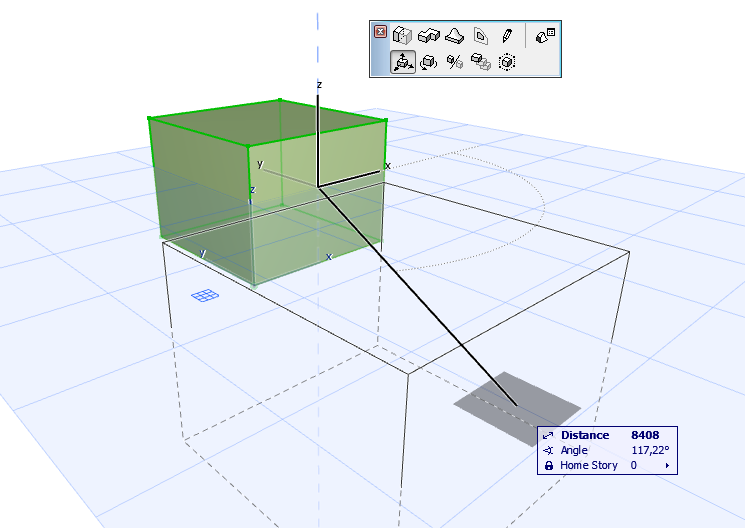Toggle the lock icon beside Home Story
Screen dimensions: 745x528
[x=549, y=465]
